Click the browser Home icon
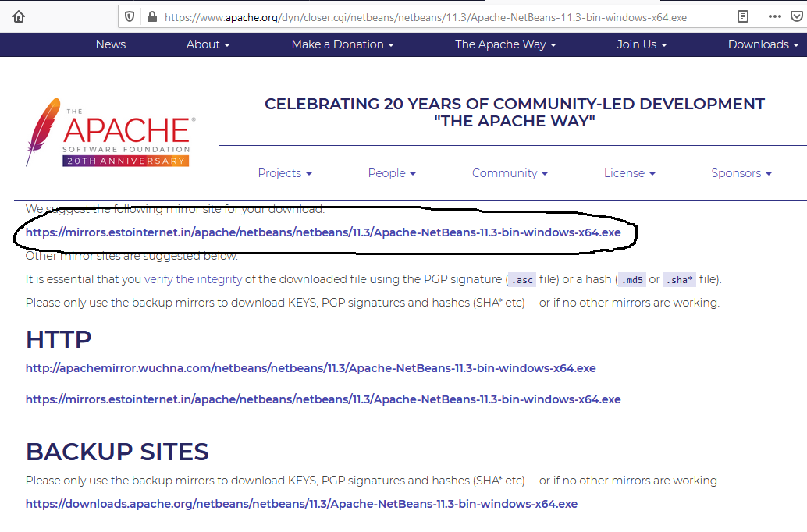 point(19,17)
